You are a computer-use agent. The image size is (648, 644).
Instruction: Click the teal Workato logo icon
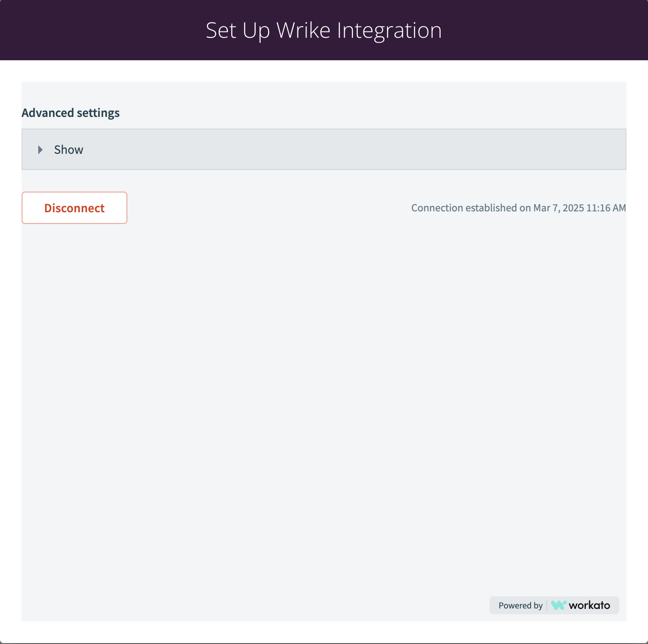[558, 605]
